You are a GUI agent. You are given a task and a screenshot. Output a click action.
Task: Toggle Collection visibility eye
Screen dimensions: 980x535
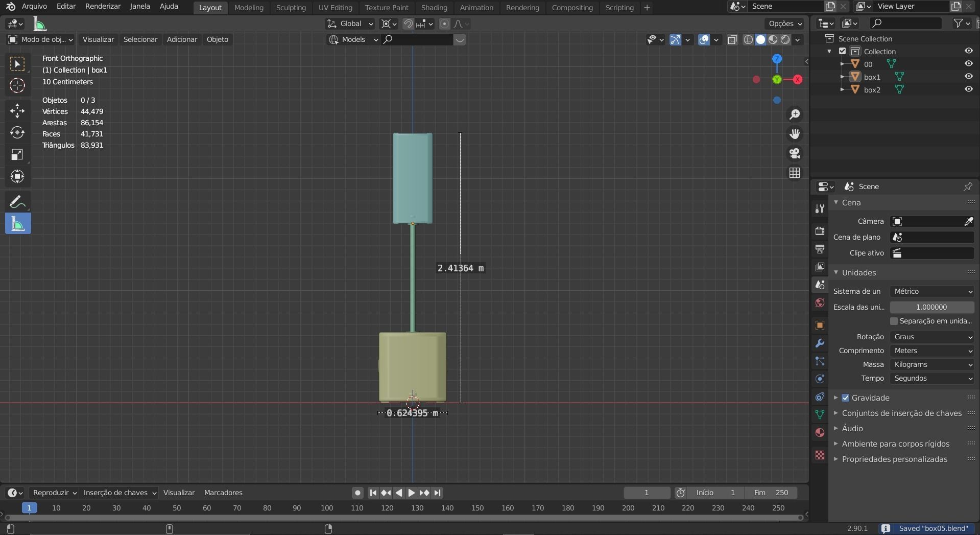pyautogui.click(x=968, y=51)
